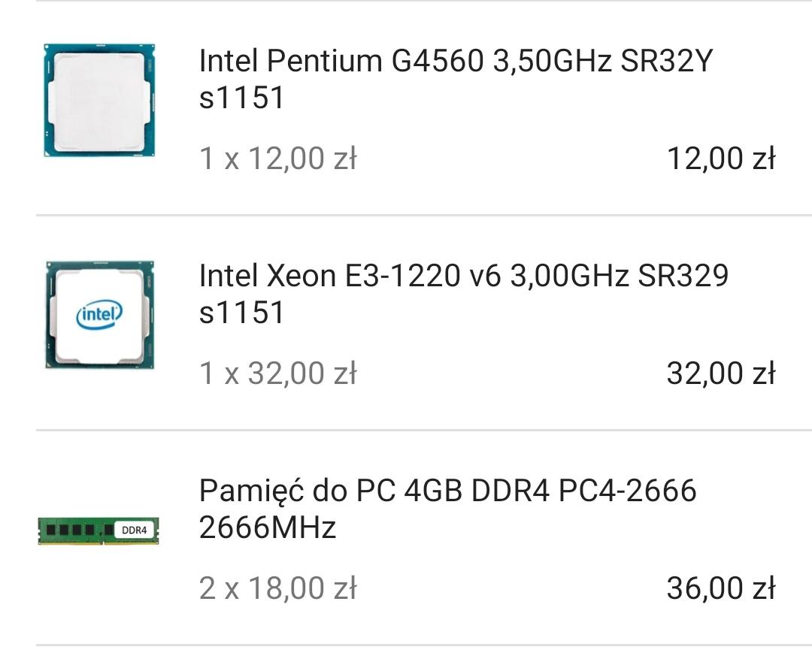812x659 pixels.
Task: Open the Intel Xeon E3-1220 v6 title
Action: 463,277
